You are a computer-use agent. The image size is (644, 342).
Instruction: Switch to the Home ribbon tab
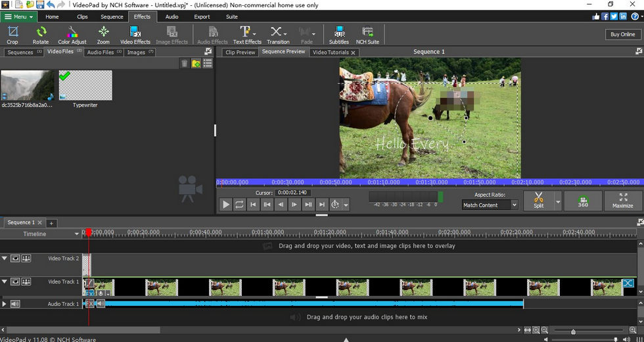pyautogui.click(x=52, y=17)
